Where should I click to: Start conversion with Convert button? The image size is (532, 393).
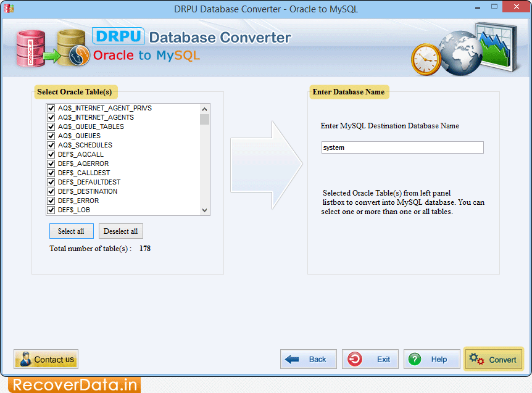(494, 359)
